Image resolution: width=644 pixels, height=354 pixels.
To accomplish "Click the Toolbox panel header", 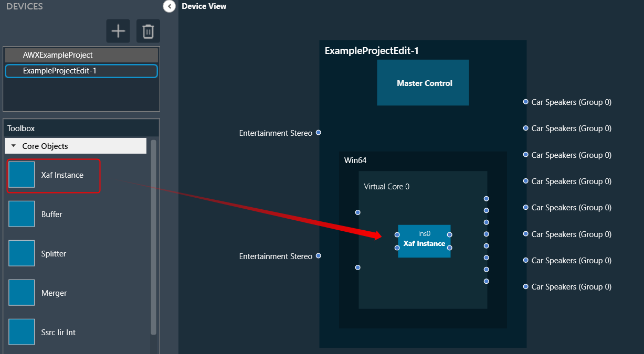I will click(x=81, y=128).
